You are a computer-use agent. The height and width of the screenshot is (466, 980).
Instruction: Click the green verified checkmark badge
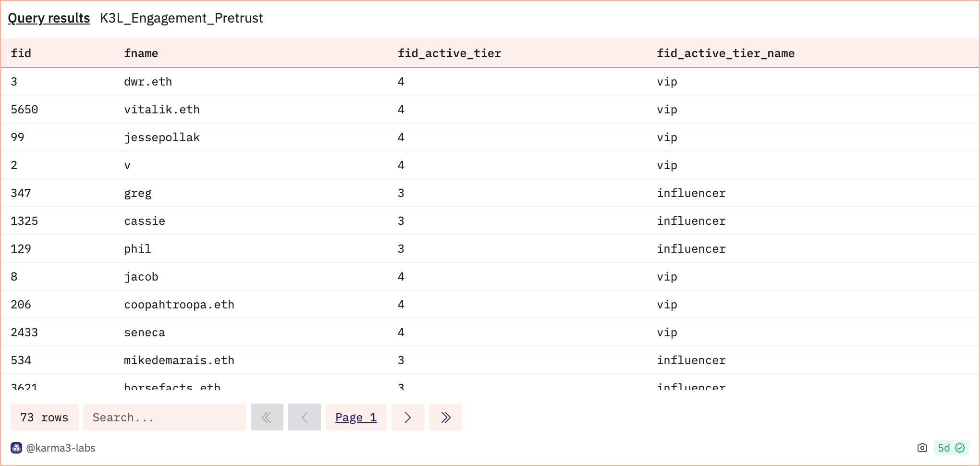960,448
